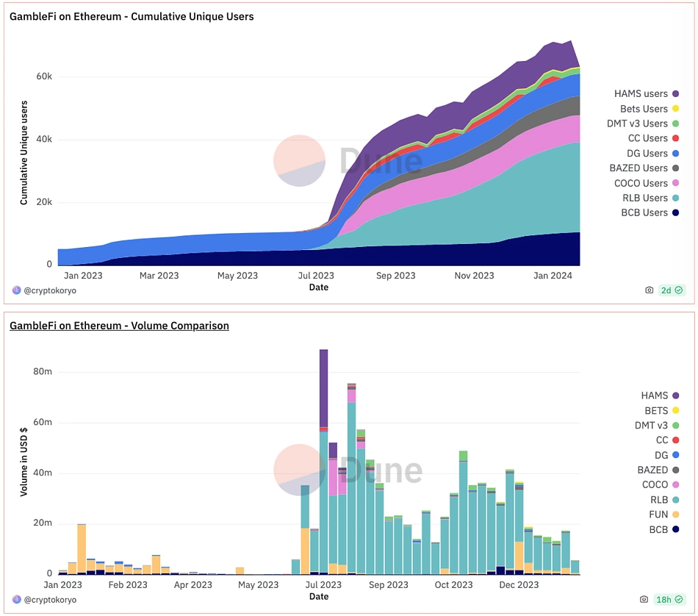The image size is (698, 616).
Task: Toggle the DMT v3 series in the volume legend
Action: (651, 426)
